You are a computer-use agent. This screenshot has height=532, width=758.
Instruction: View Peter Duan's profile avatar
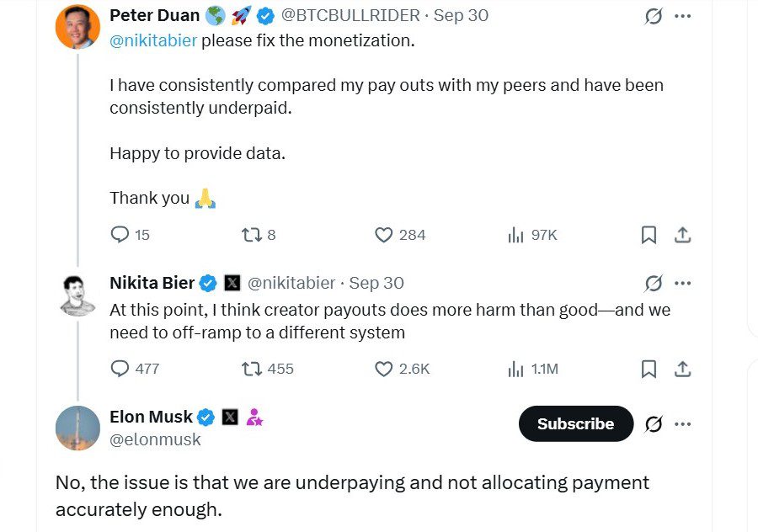point(77,26)
